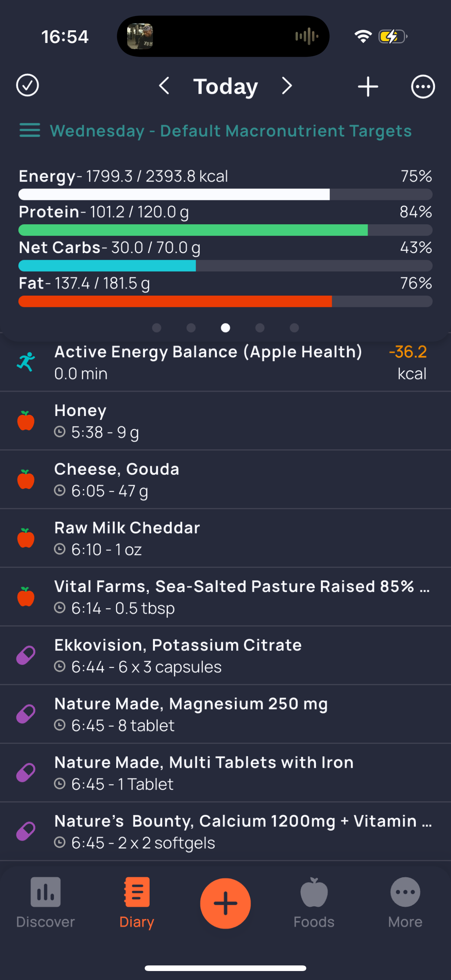The height and width of the screenshot is (980, 451).
Task: Tap the Dynamic Island now-playing thumbnail
Action: coord(140,36)
